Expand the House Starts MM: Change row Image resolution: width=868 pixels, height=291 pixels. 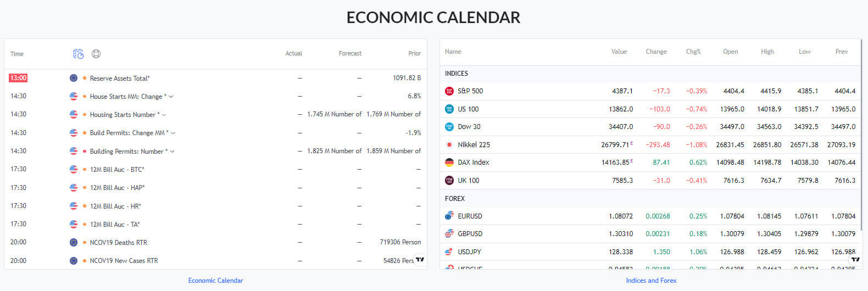pyautogui.click(x=171, y=97)
